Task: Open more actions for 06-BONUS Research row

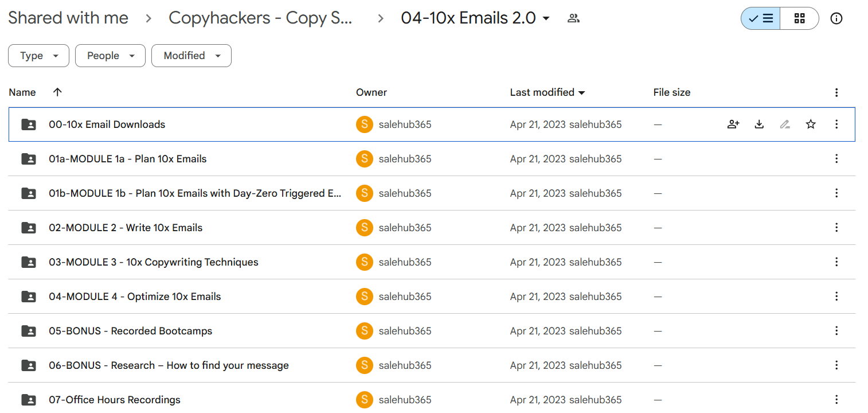Action: (836, 365)
